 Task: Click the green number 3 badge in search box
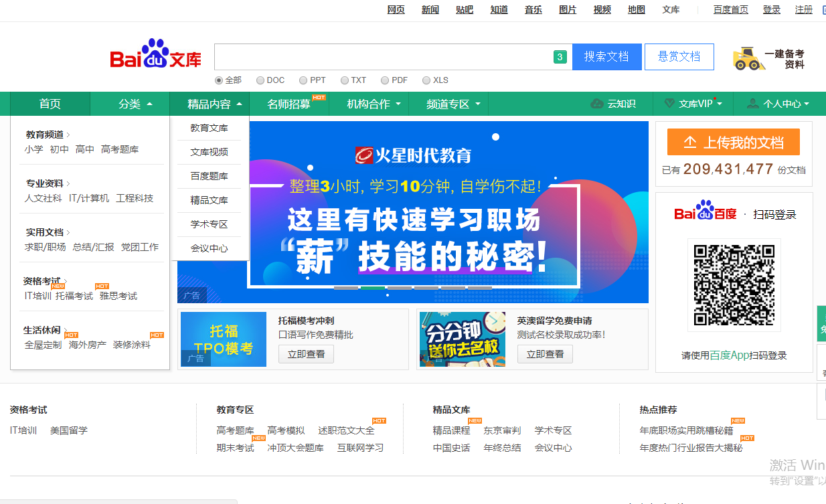point(560,57)
